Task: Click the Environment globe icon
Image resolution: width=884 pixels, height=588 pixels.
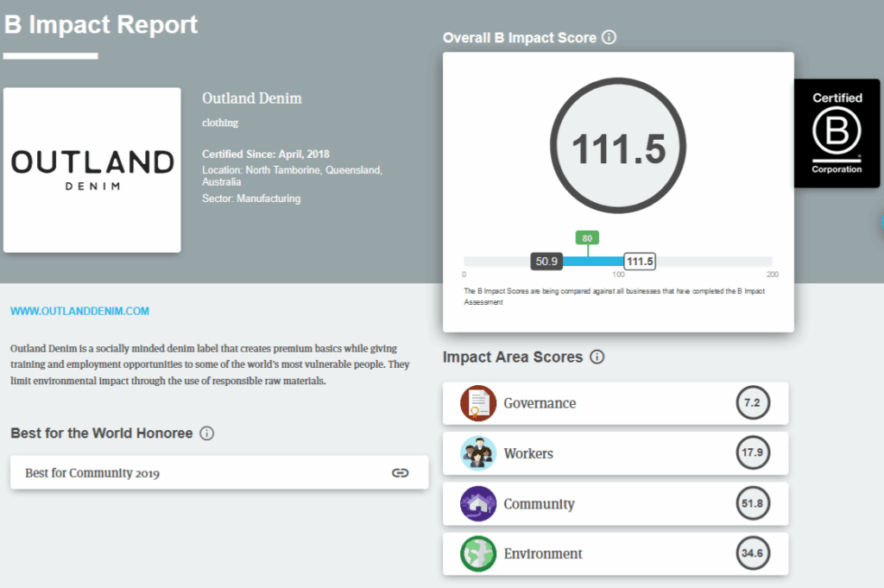Action: (x=478, y=553)
